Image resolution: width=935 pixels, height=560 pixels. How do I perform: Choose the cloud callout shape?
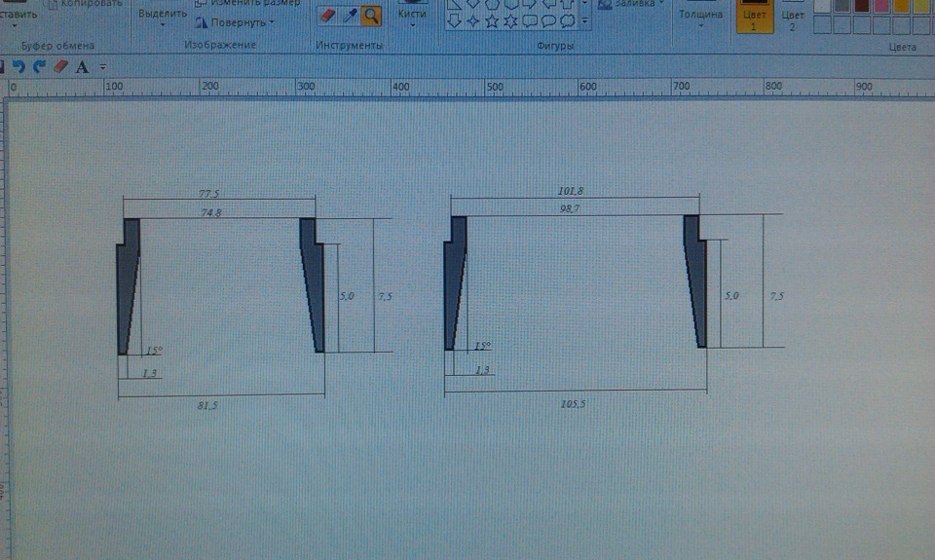coord(568,21)
